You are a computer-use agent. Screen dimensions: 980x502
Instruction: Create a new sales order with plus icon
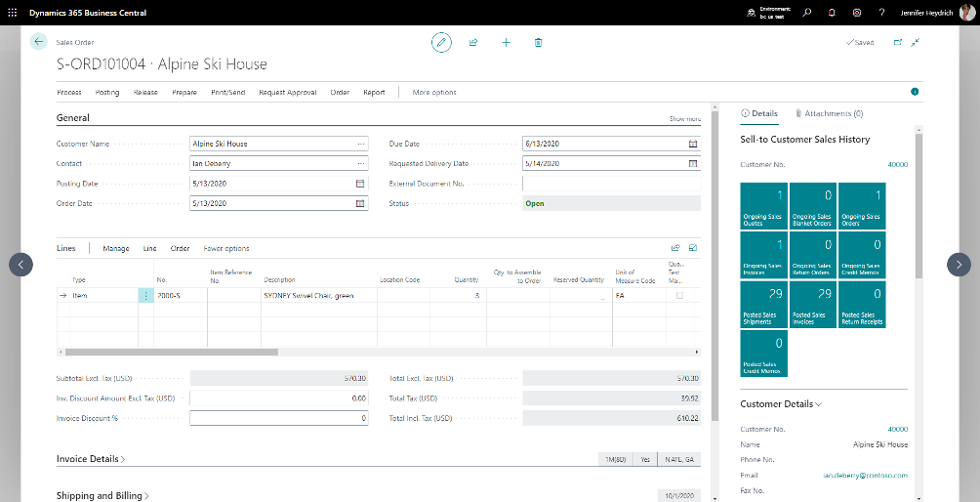tap(507, 43)
